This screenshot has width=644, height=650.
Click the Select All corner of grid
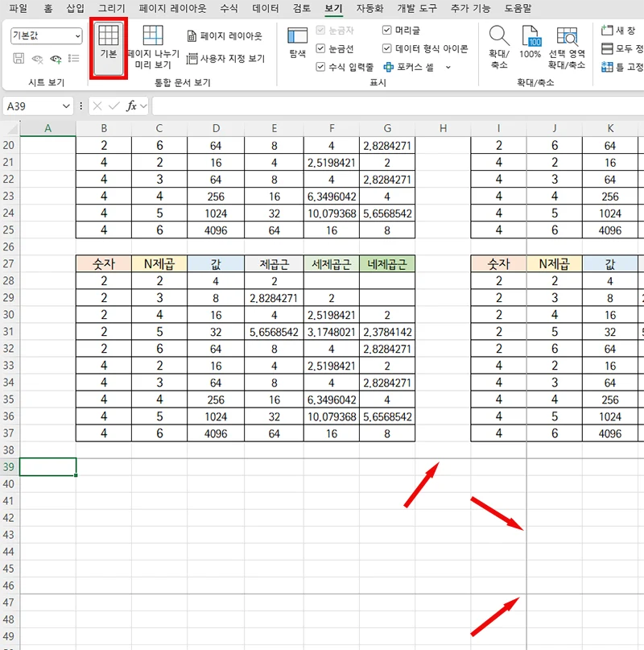10,129
